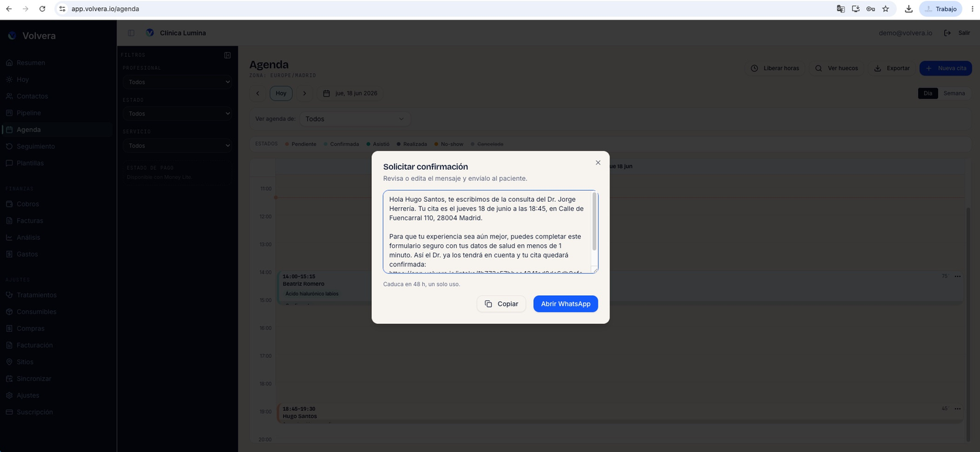Open options menu for Beatriz Romero appointment
The width and height of the screenshot is (980, 452).
click(x=957, y=276)
